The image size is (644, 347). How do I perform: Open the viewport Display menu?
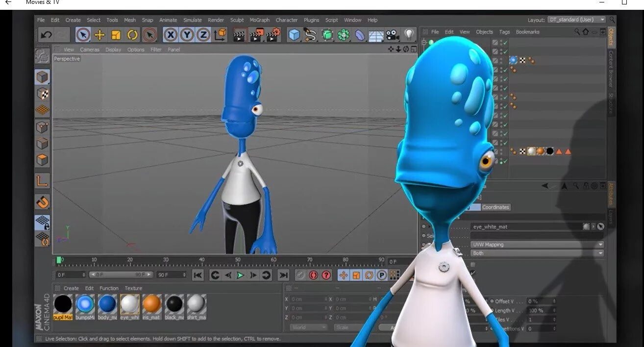pos(113,50)
